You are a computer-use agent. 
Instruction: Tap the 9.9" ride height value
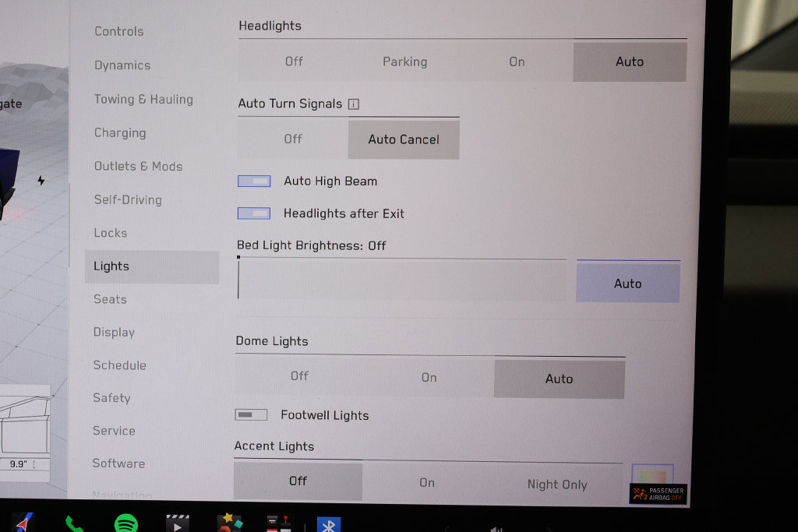coord(19,464)
